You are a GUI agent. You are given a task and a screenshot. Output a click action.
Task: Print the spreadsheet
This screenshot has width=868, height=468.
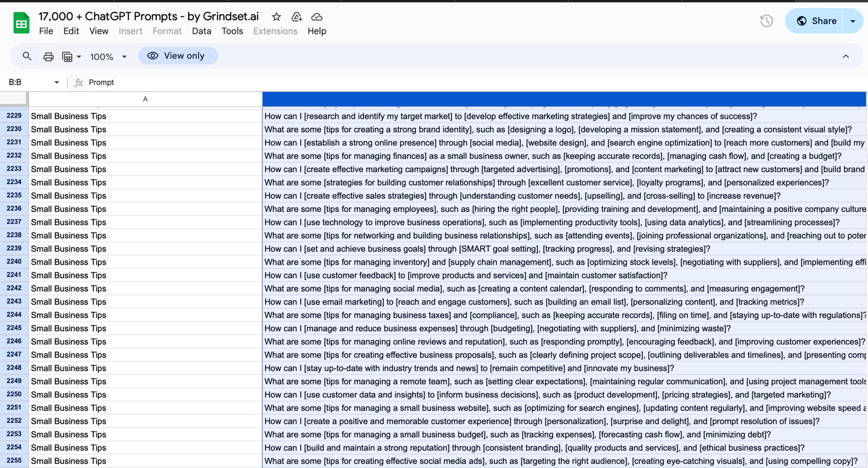click(49, 56)
